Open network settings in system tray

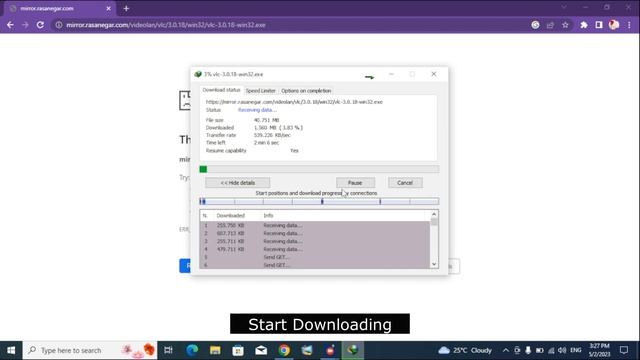pos(551,350)
